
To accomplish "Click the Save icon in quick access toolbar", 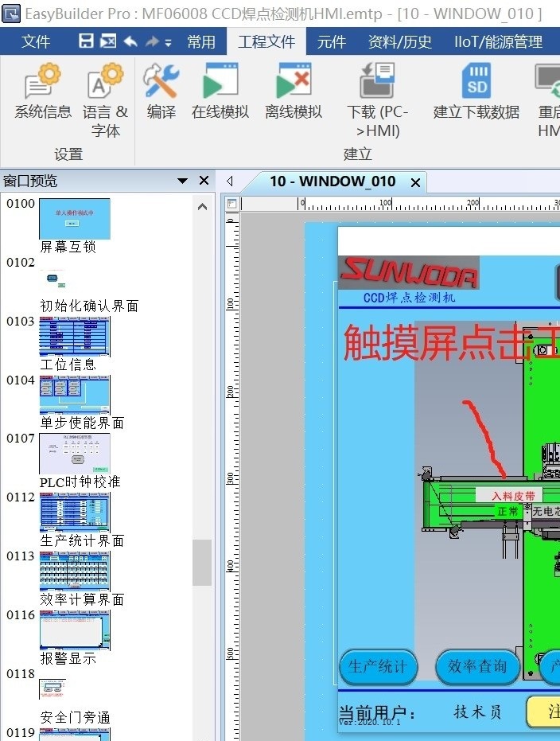I will click(86, 41).
